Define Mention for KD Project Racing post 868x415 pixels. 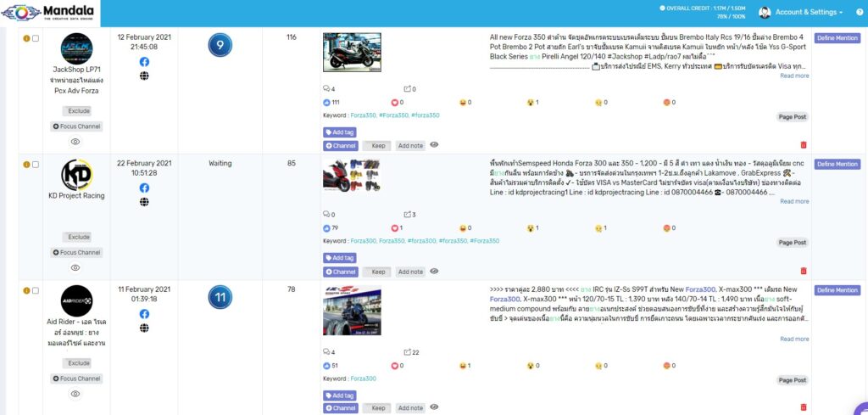pos(837,164)
